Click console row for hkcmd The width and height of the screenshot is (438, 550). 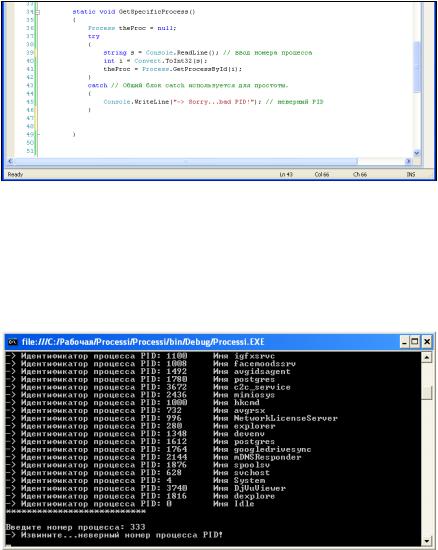[x=133, y=403]
